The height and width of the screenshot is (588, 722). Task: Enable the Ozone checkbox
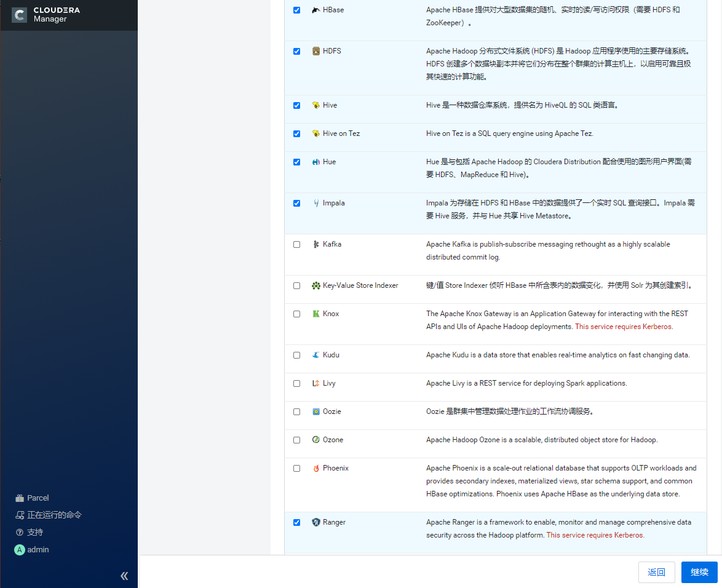297,440
